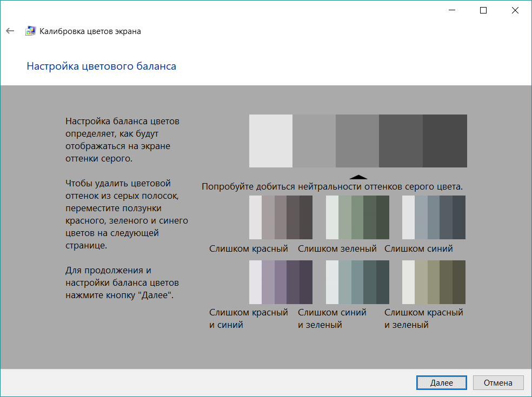Click the "Слишком зеленый" sample image
This screenshot has height=397, width=532.
point(357,218)
